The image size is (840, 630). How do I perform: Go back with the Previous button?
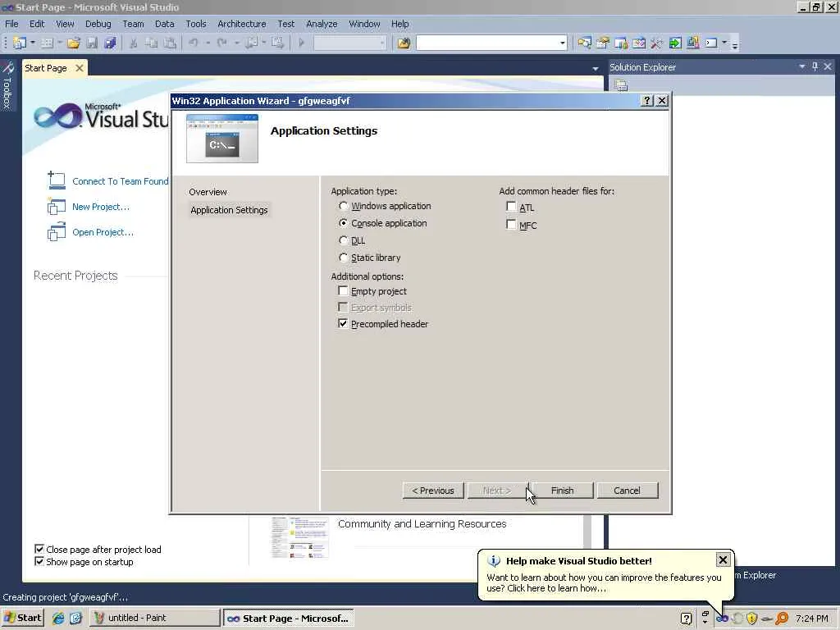point(433,491)
